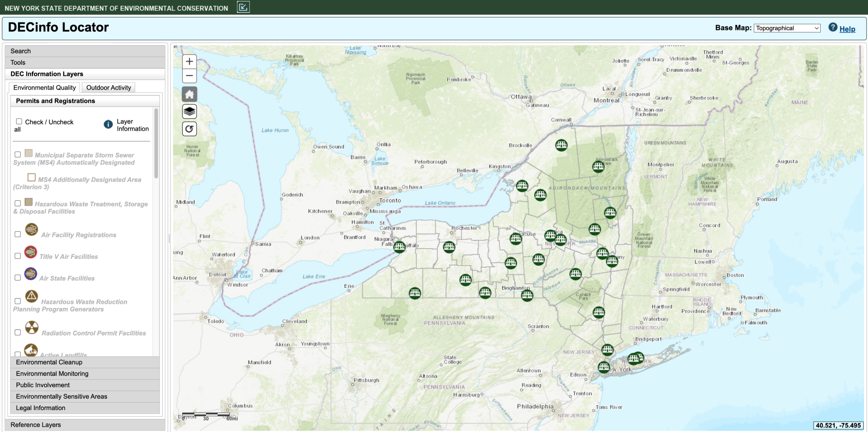Viewport: 868px width, 432px height.
Task: Return map to home extent
Action: coord(189,94)
